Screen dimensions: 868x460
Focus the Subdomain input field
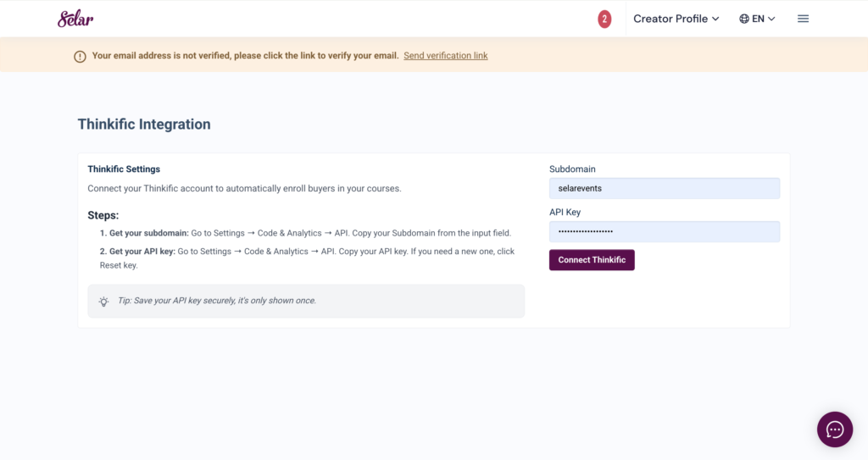(x=664, y=188)
